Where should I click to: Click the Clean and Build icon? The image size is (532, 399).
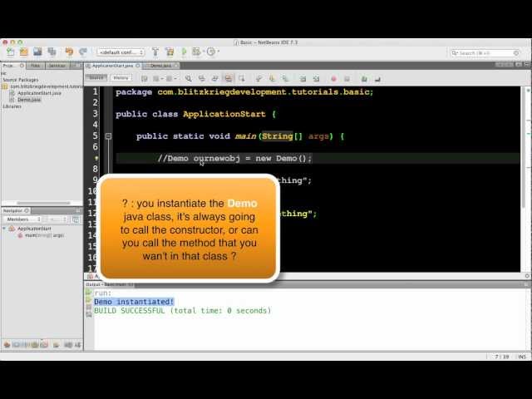(170, 52)
